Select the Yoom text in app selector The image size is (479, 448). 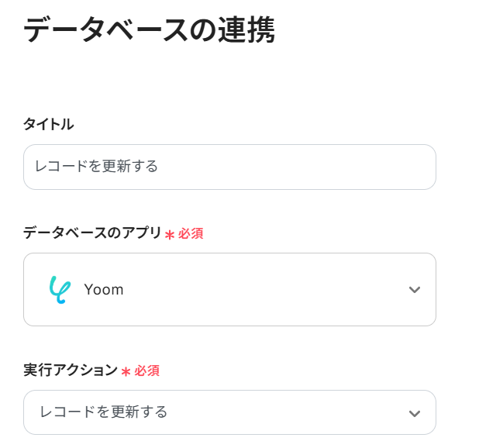[104, 290]
